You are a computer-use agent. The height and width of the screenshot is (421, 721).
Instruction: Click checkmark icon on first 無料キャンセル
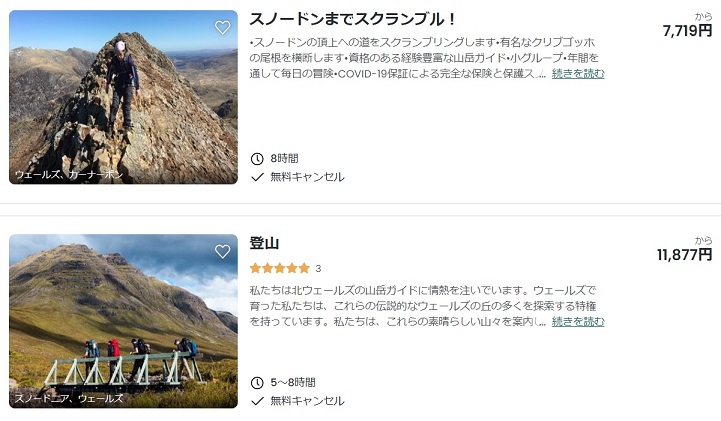257,177
